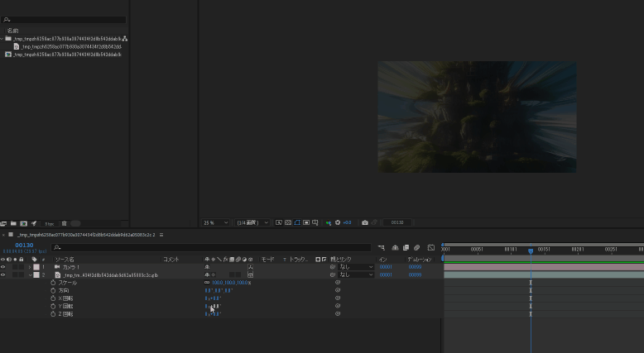This screenshot has width=644, height=353.
Task: Toggle the shy layers icon in timeline
Action: (395, 248)
